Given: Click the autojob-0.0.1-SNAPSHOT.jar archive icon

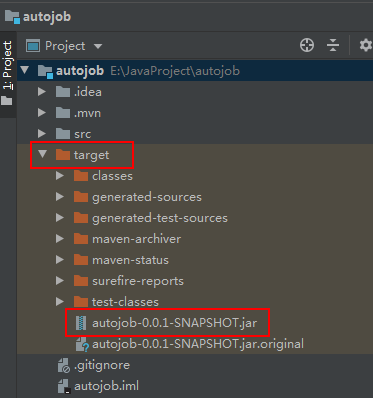Looking at the screenshot, I should click(x=81, y=323).
